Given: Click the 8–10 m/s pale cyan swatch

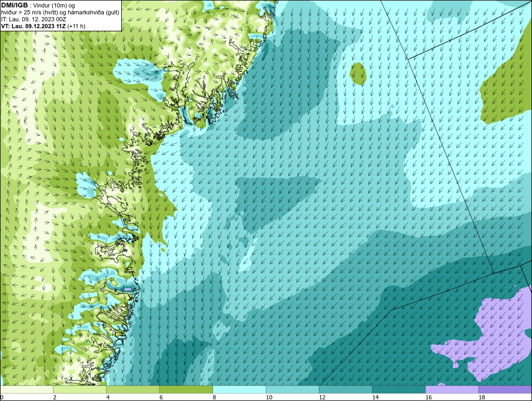Looking at the screenshot, I should (x=239, y=389).
